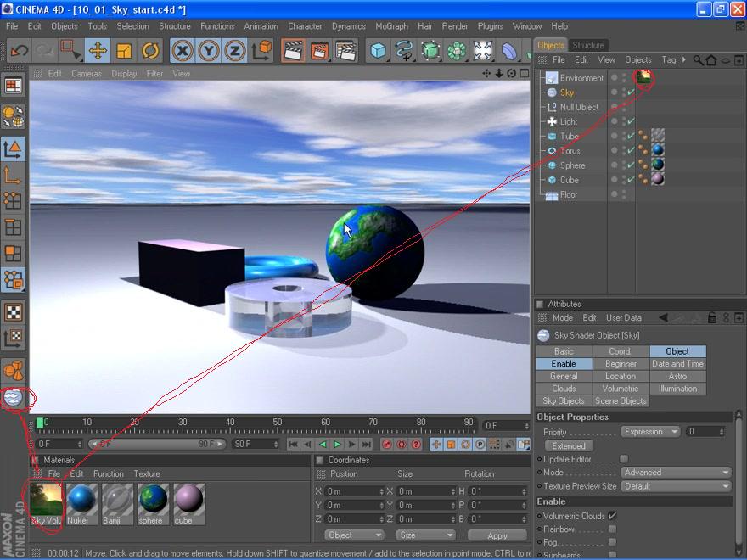Open the layout switcher icon
Viewport: 747px width, 560px height.
pyautogui.click(x=13, y=87)
